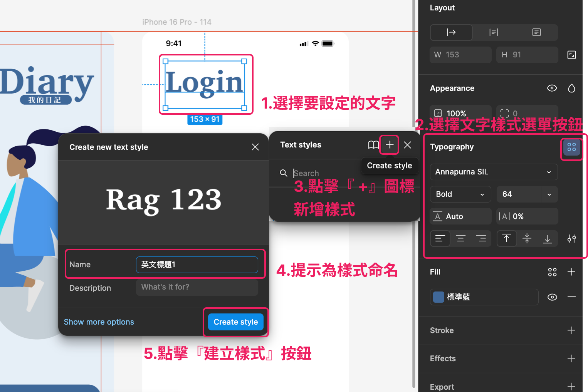This screenshot has width=588, height=392.
Task: Open Bold font weight dropdown
Action: click(460, 194)
